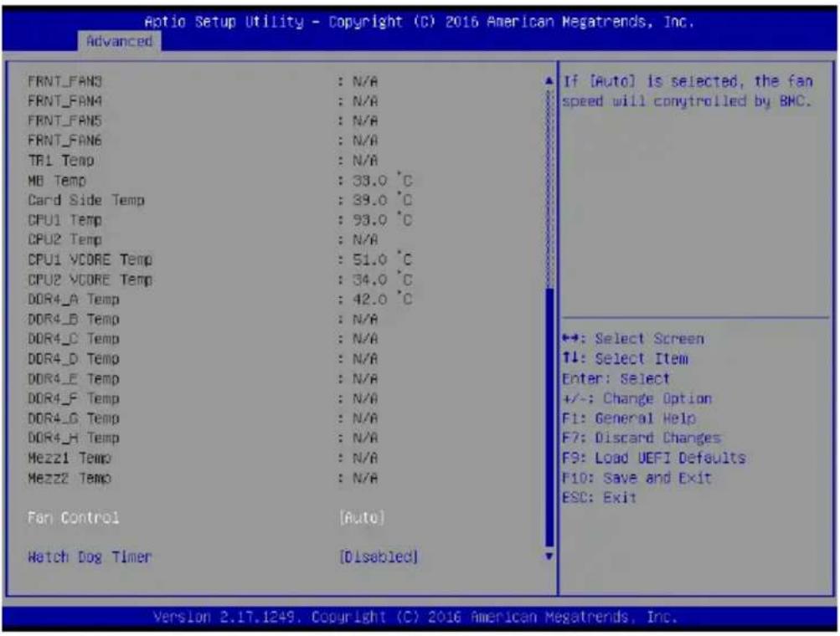Screen dimensions: 840x636
Task: Click the DDR4_A Temp label
Action: click(x=74, y=300)
